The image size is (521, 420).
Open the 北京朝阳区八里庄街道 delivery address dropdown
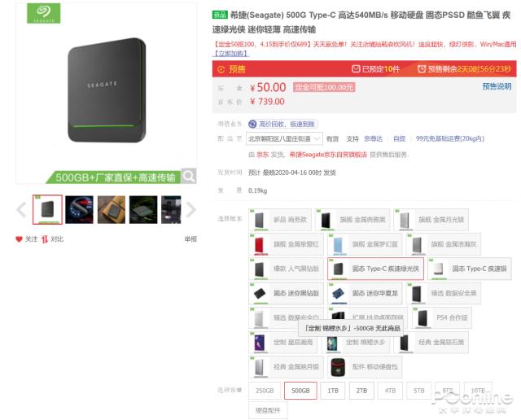pos(284,138)
